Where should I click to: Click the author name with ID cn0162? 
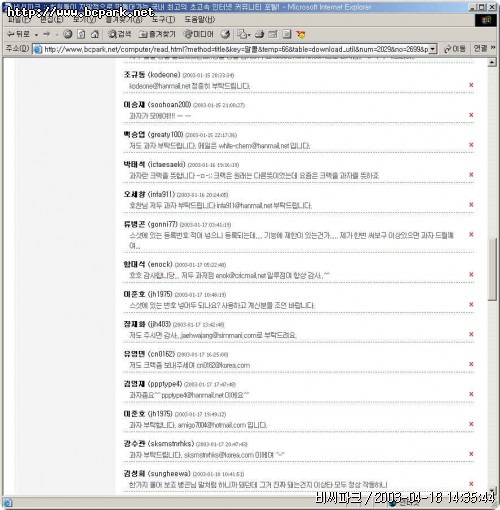149,354
